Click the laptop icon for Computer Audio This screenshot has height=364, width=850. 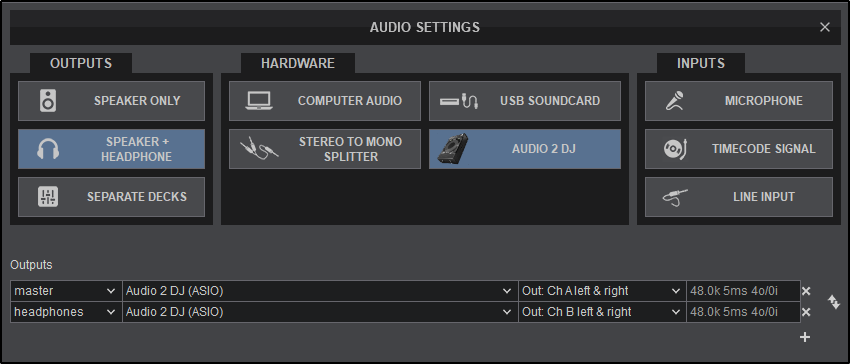pyautogui.click(x=259, y=101)
